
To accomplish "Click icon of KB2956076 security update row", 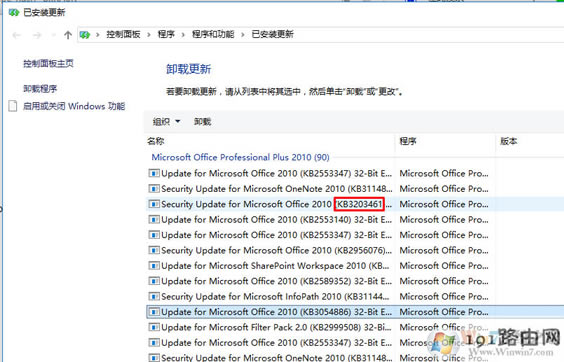I will [x=154, y=250].
